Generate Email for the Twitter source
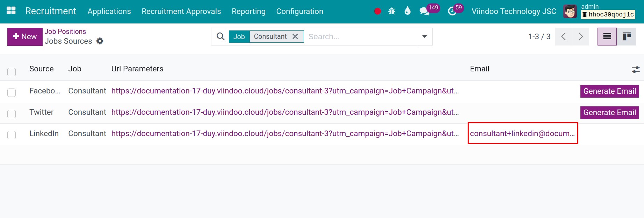The width and height of the screenshot is (644, 218). pyautogui.click(x=609, y=113)
